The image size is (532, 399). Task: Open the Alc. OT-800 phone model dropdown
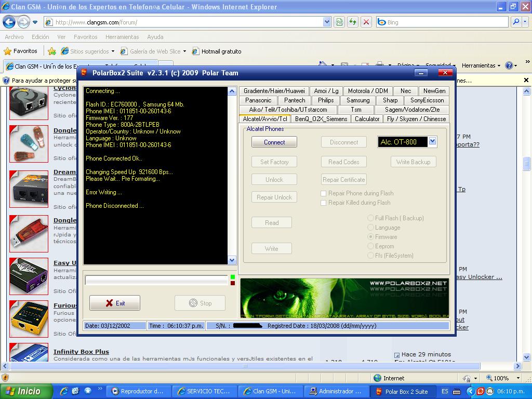coord(432,141)
